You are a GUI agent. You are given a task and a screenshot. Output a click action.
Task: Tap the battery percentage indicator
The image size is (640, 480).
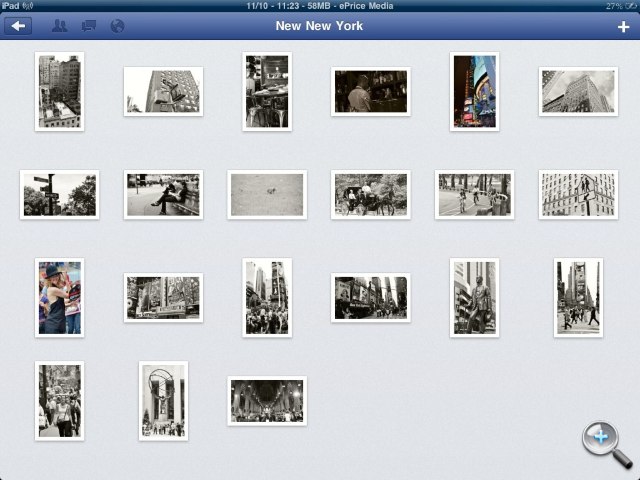pyautogui.click(x=622, y=6)
